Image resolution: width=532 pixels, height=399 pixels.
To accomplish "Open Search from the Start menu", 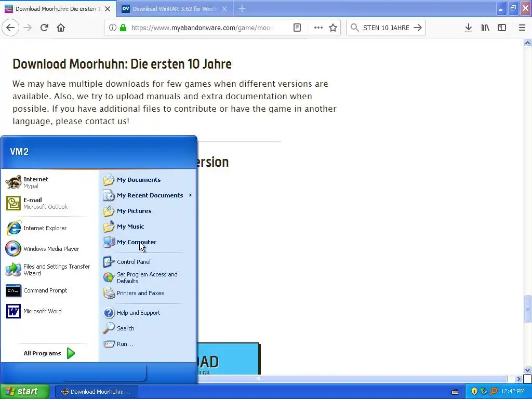I will (148, 328).
